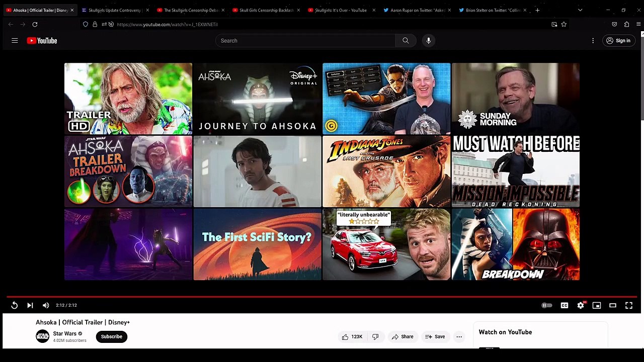Viewport: 644px width, 362px height.
Task: Open the elf warrior game video thumbnail
Action: (x=386, y=99)
